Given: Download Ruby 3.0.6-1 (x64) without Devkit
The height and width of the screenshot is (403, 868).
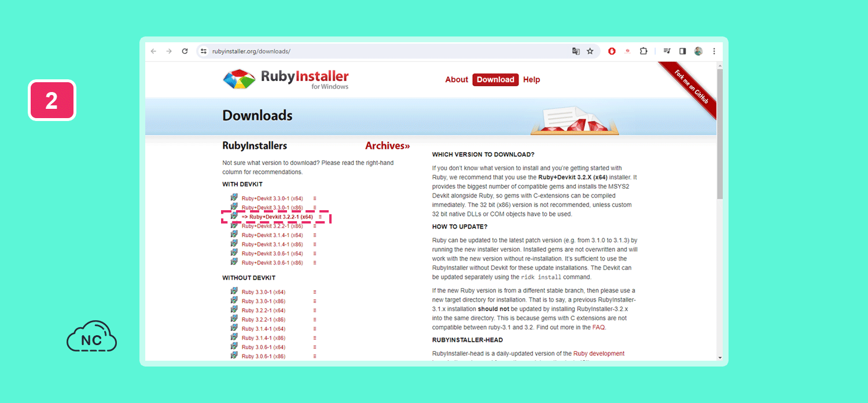Looking at the screenshot, I should (x=263, y=347).
